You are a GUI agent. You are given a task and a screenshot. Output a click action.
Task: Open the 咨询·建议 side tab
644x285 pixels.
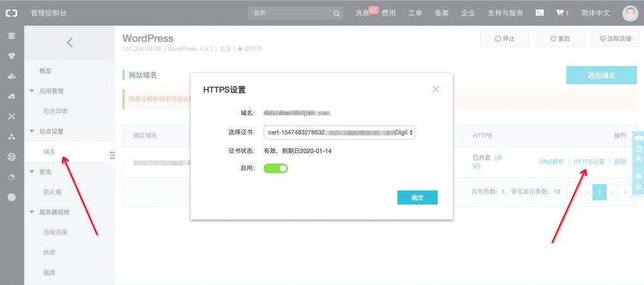pyautogui.click(x=638, y=162)
